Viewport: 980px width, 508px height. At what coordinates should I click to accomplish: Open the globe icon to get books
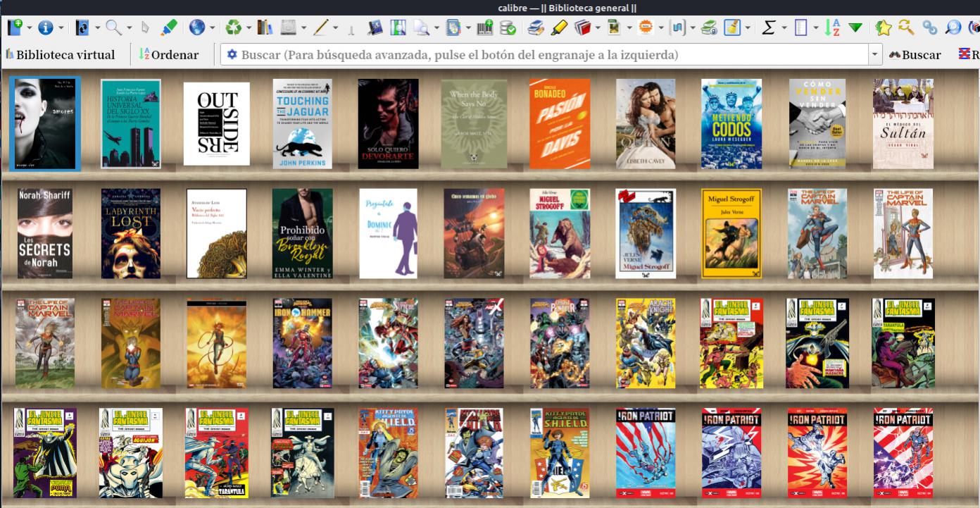click(x=196, y=27)
